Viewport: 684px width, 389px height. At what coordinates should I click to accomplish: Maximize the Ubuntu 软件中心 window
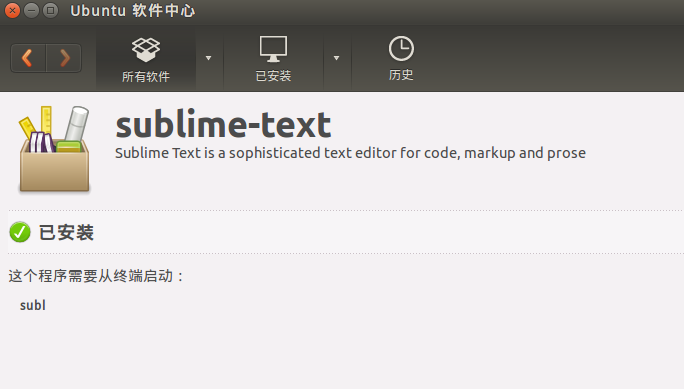(51, 10)
